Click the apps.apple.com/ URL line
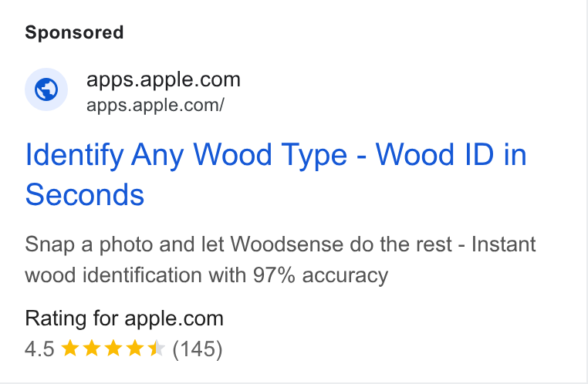The width and height of the screenshot is (588, 384). (155, 105)
